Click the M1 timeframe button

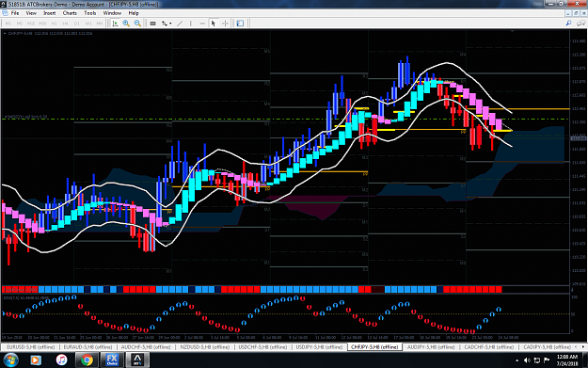[x=8, y=24]
